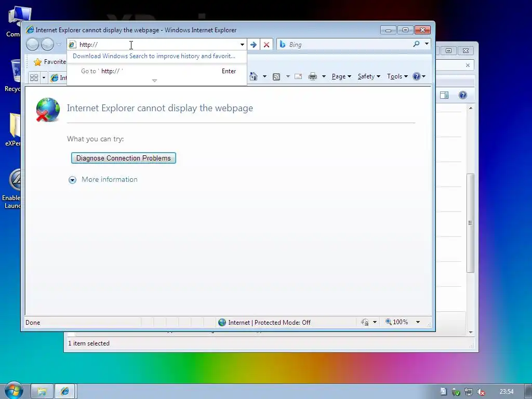Open the address bar history dropdown

pos(242,45)
